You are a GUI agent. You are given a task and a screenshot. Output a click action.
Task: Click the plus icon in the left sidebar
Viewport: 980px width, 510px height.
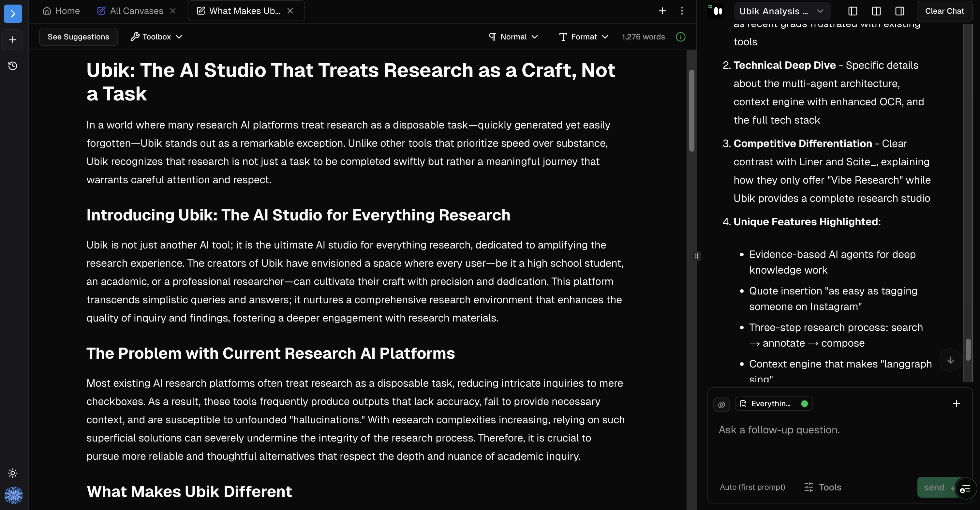pyautogui.click(x=13, y=40)
